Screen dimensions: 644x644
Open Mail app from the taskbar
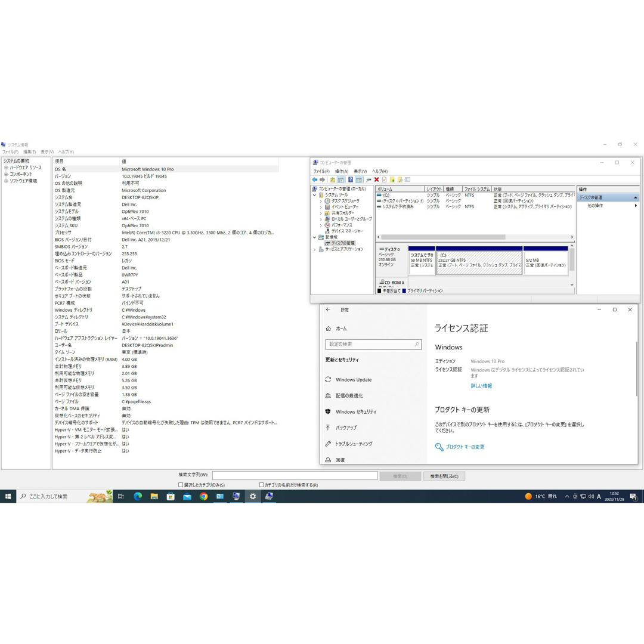pos(187,496)
